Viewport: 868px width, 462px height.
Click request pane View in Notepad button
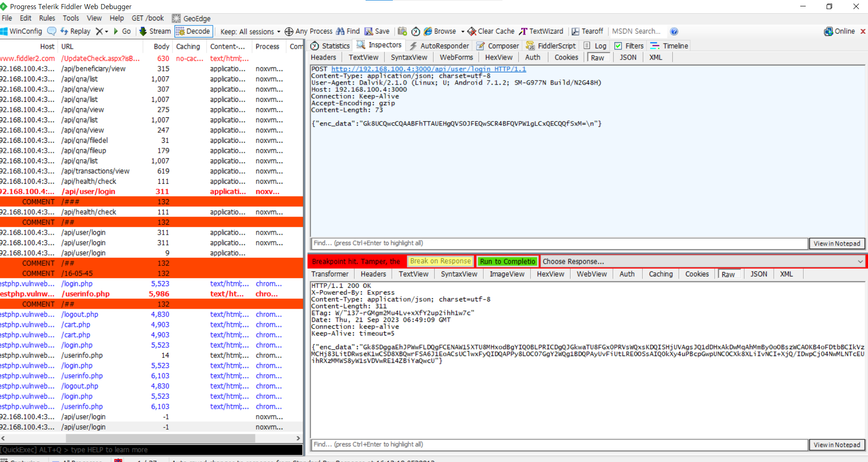click(x=837, y=244)
